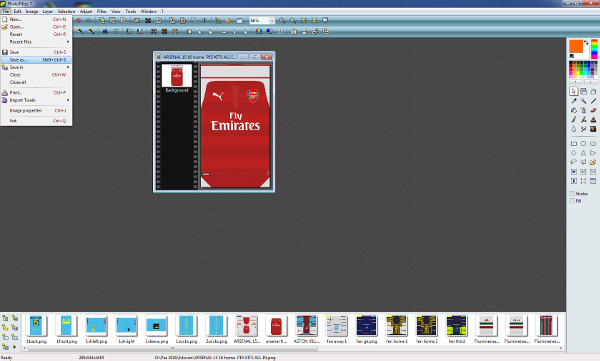Select the Eraser tool
The height and width of the screenshot is (361, 600).
593,110
